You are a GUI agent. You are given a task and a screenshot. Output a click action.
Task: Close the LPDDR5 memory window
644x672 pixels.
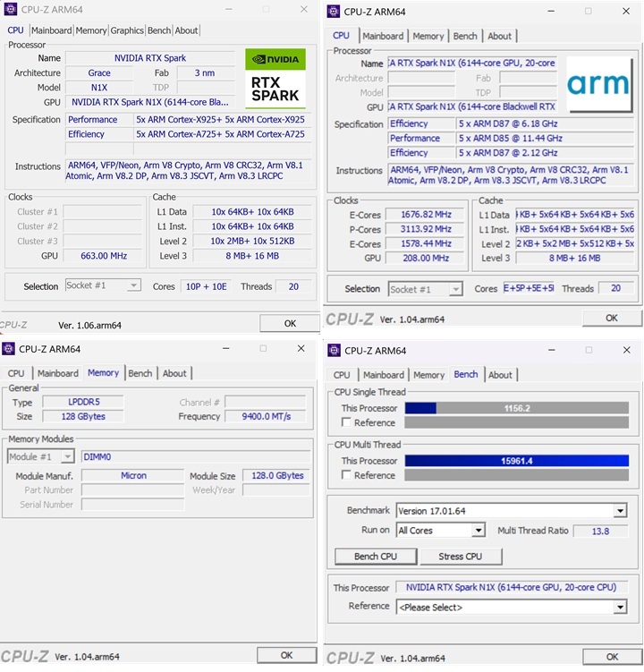click(301, 349)
